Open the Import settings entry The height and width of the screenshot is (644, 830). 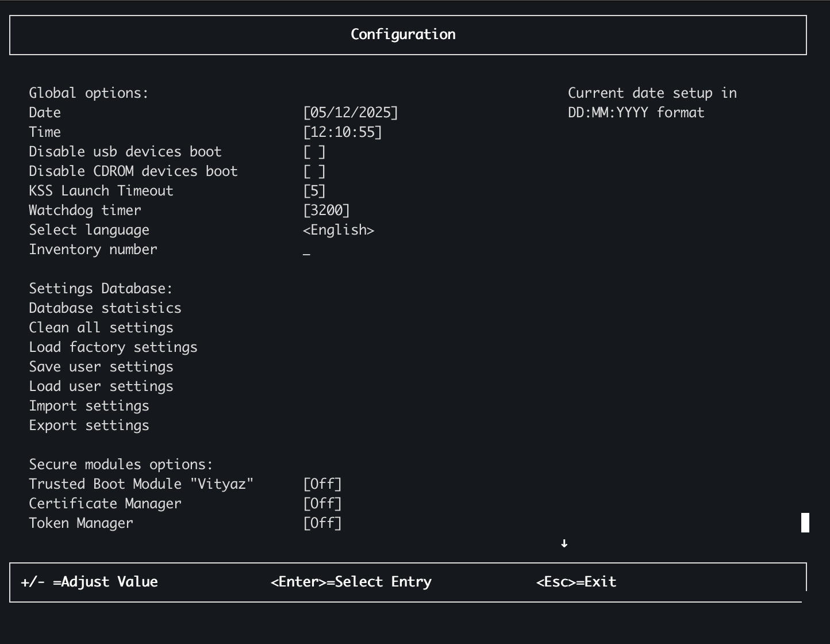(89, 406)
